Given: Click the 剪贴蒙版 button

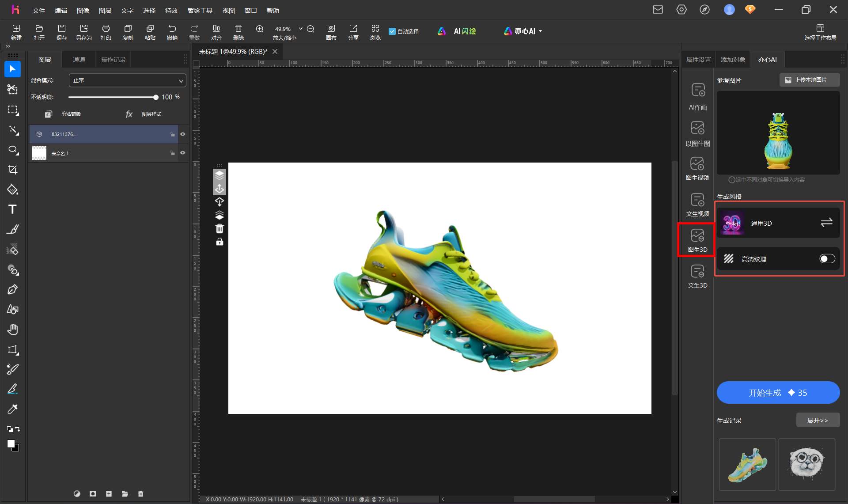Looking at the screenshot, I should click(x=63, y=114).
